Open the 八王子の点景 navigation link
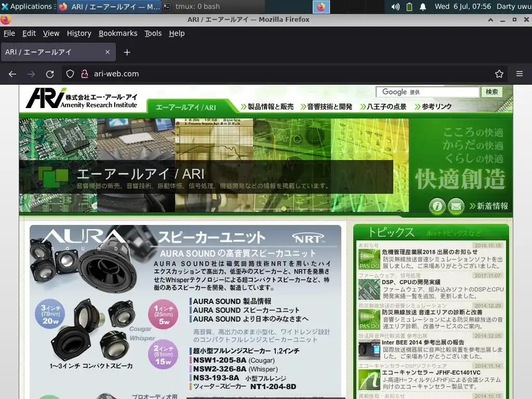 click(383, 107)
